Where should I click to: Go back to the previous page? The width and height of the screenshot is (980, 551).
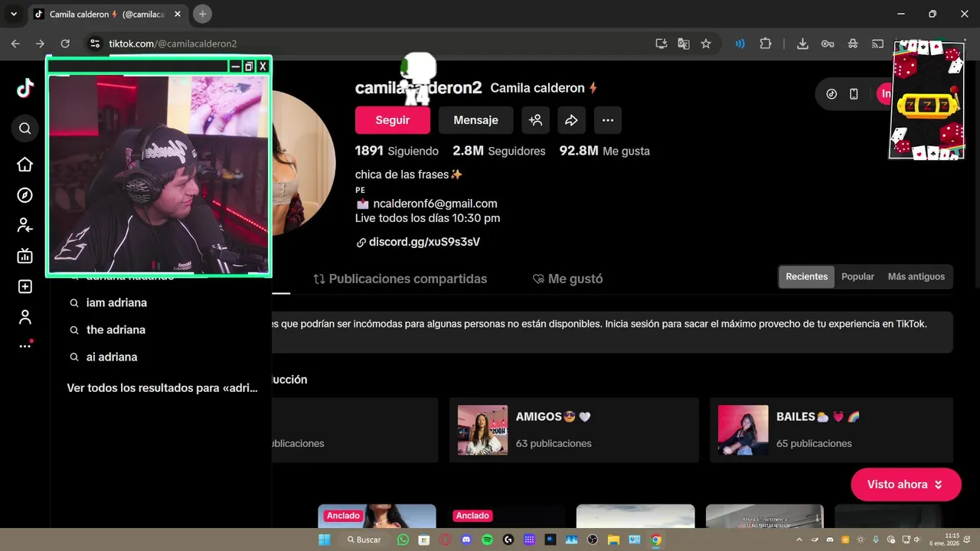click(x=15, y=44)
